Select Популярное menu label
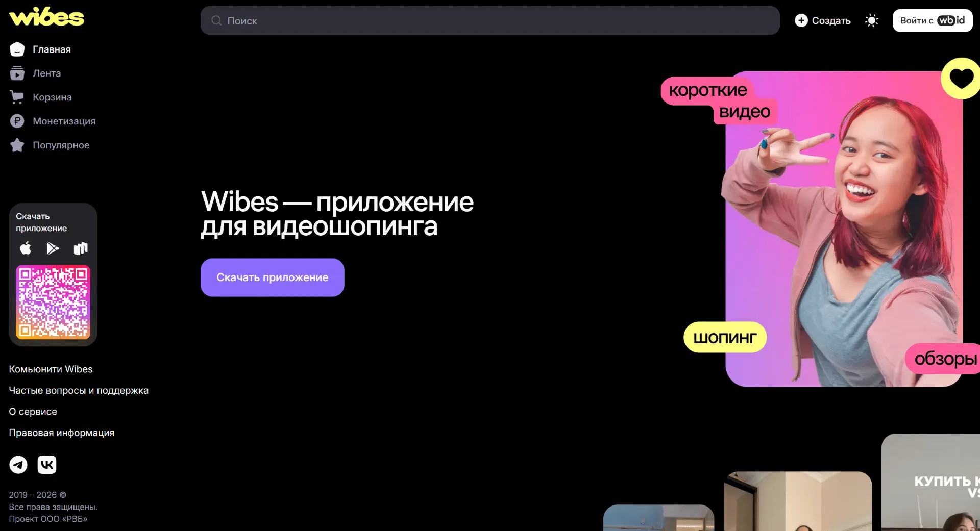980x531 pixels. coord(61,145)
